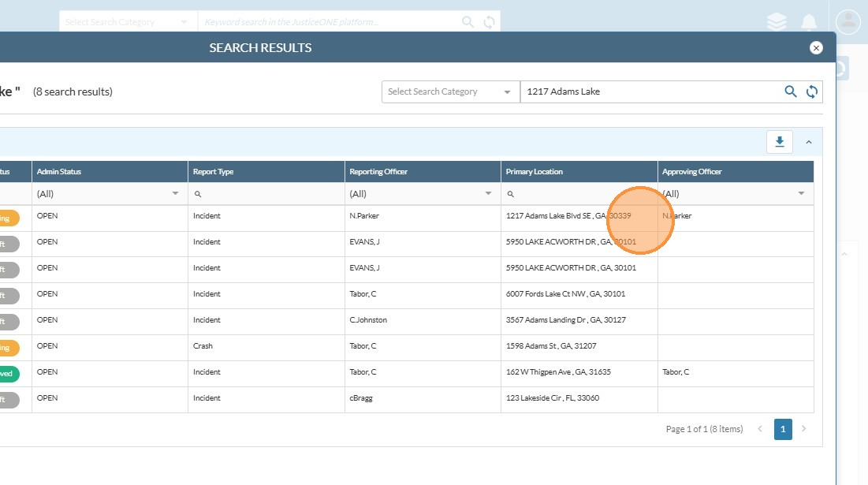
Task: Open the layers stack icon in top bar
Action: tap(777, 21)
